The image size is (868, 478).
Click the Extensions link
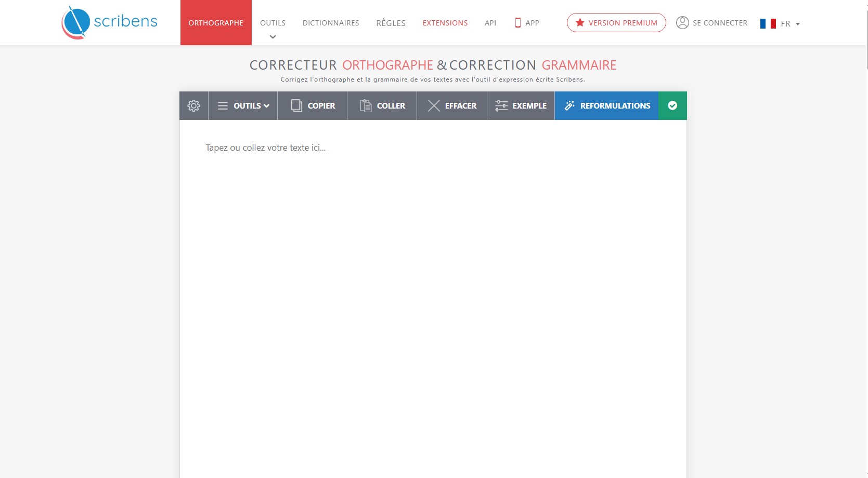click(445, 23)
